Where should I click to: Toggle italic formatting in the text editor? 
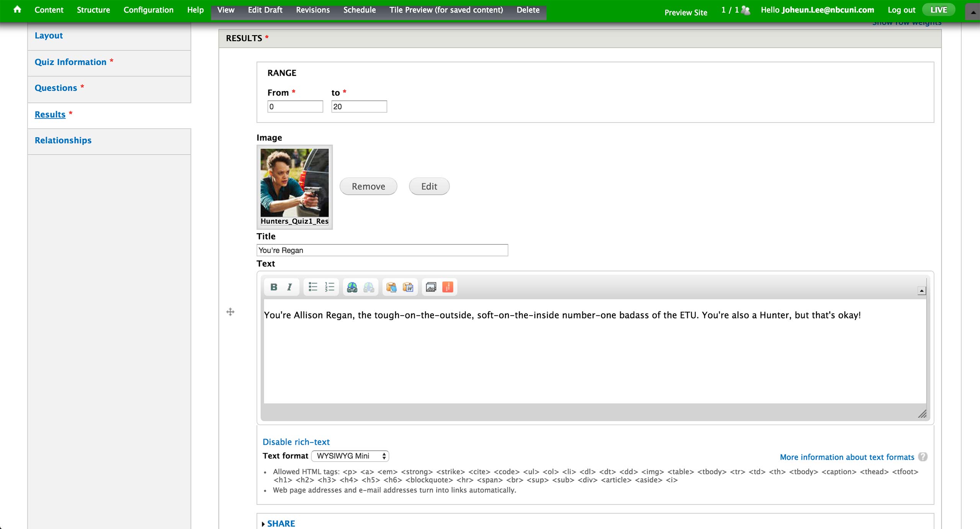pyautogui.click(x=289, y=287)
